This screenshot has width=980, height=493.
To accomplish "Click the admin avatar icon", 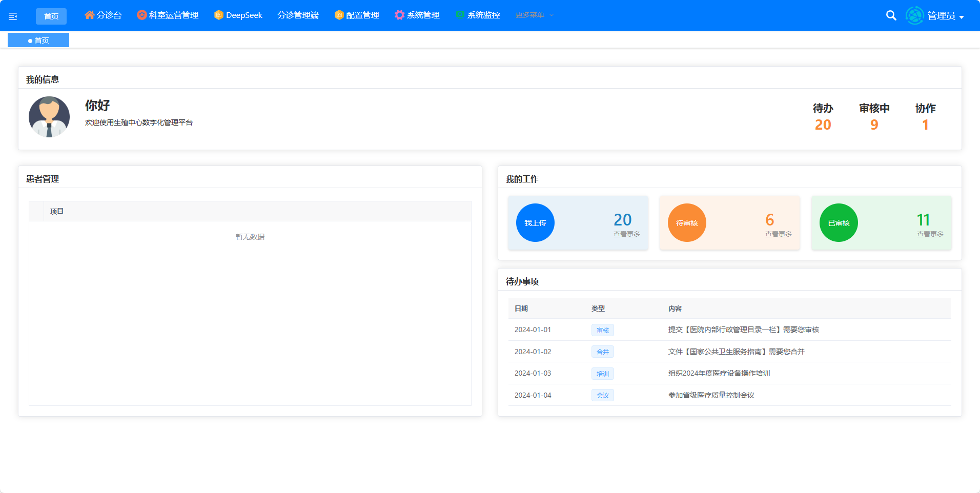I will (914, 15).
